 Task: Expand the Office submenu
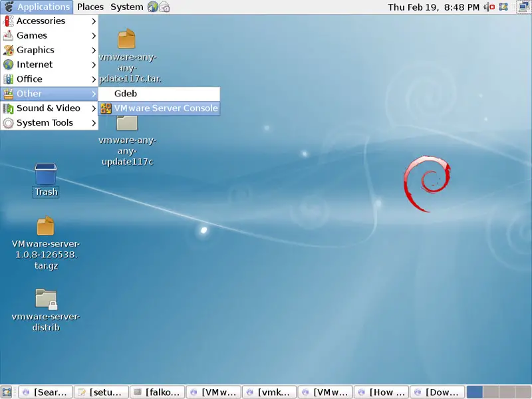(49, 79)
